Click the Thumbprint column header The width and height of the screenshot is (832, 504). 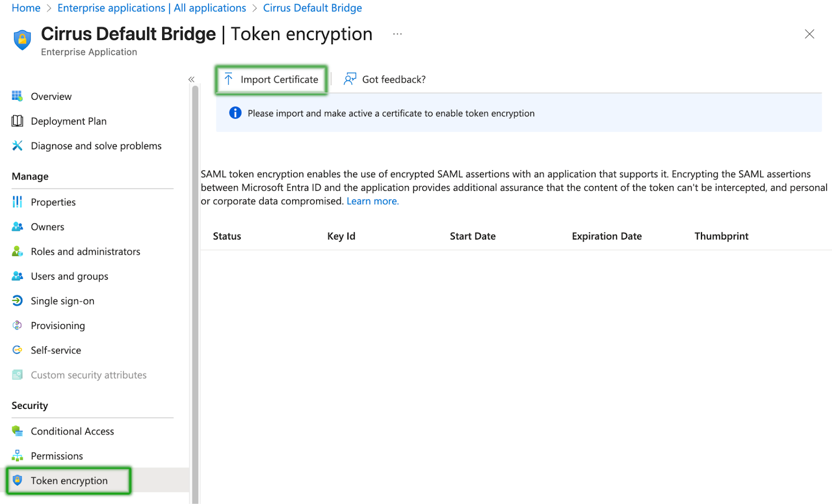[721, 236]
